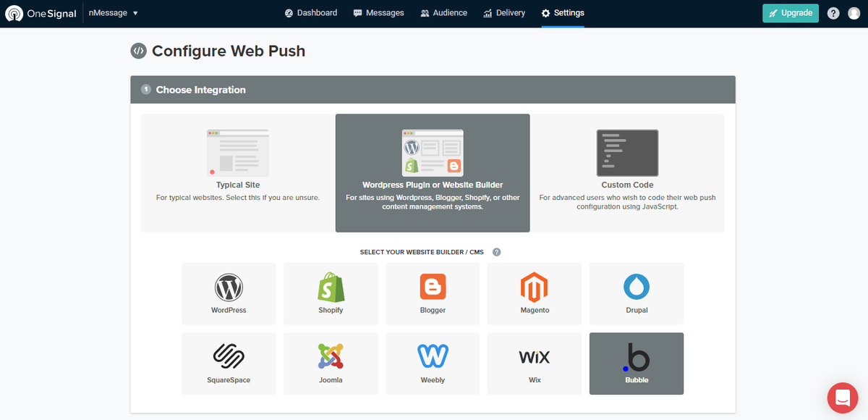Click the Choose Integration section header
Image resolution: width=868 pixels, height=420 pixels.
pyautogui.click(x=433, y=90)
